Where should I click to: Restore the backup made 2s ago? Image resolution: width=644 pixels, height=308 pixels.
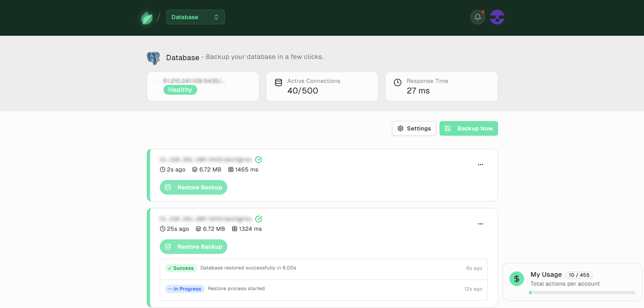tap(194, 187)
